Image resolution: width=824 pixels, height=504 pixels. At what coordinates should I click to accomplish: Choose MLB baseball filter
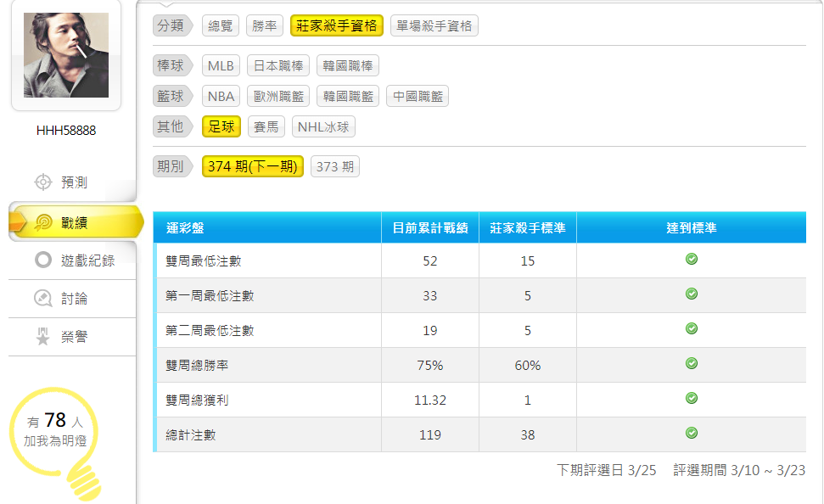[221, 66]
